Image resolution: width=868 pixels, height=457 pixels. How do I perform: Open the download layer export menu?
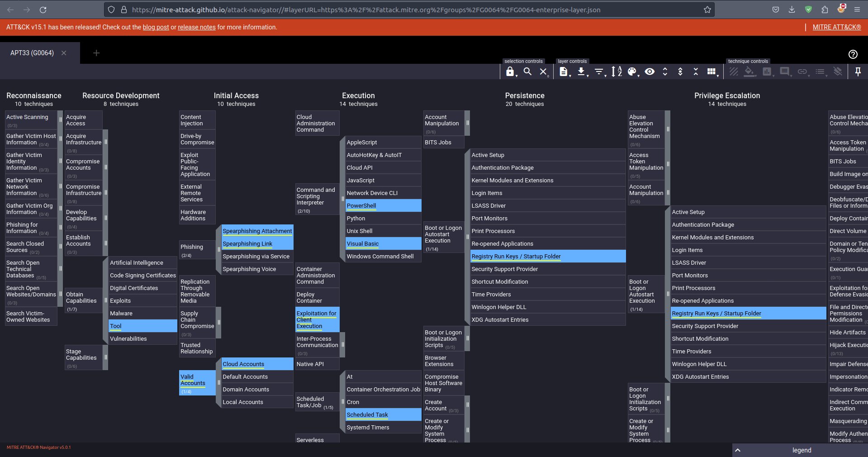(x=582, y=71)
